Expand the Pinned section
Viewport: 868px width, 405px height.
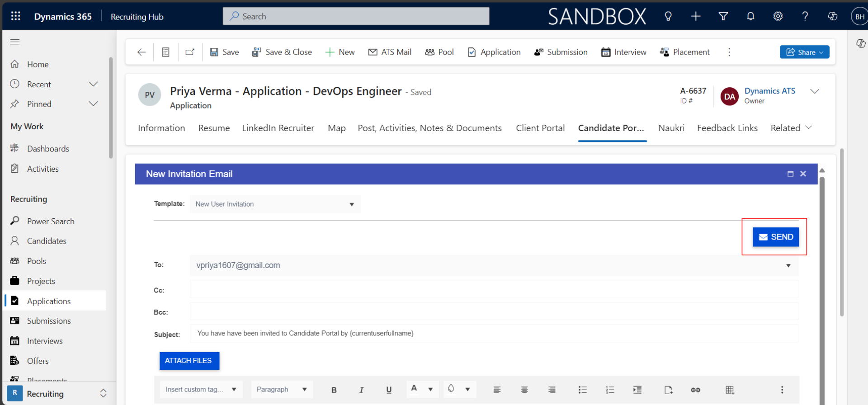click(x=93, y=104)
